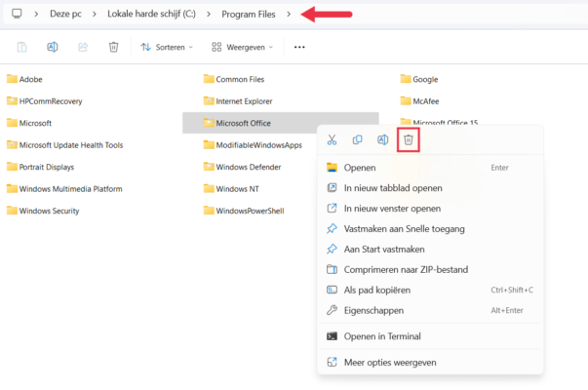Select Openen in the context menu
This screenshot has width=588, height=390.
[x=360, y=168]
